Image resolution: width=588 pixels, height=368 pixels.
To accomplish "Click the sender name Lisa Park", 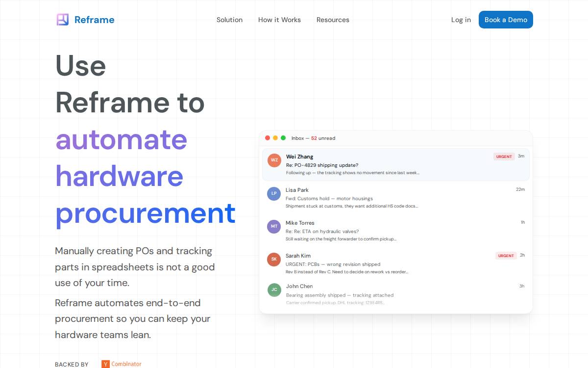I will click(x=297, y=190).
